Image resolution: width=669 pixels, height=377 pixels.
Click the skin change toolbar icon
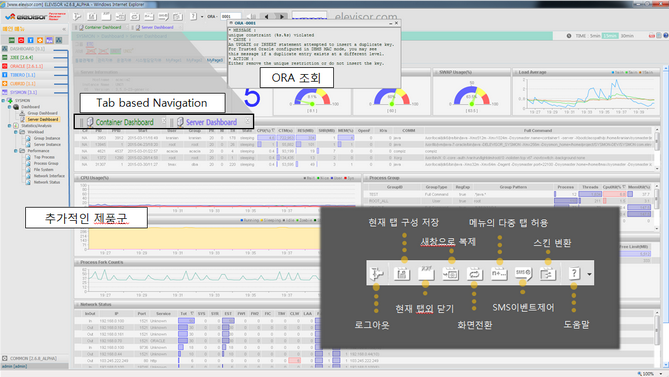pos(178,17)
